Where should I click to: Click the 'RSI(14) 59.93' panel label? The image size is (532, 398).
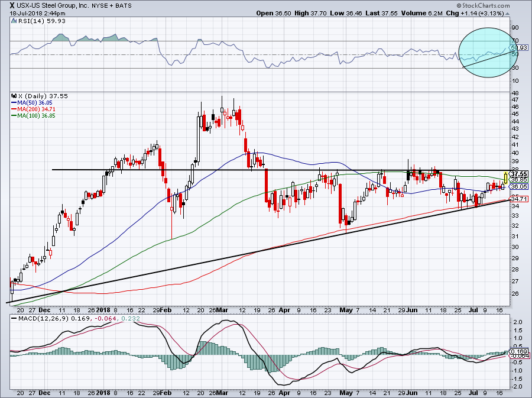point(42,21)
